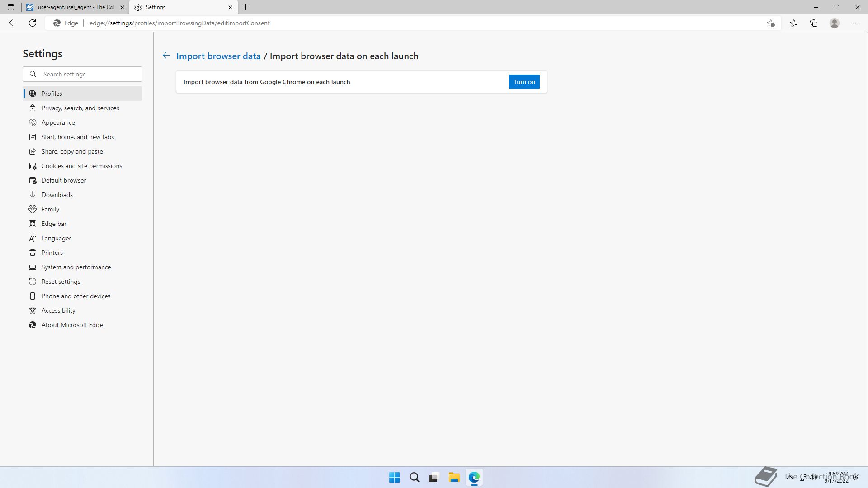Refresh the current Settings page
868x488 pixels.
pyautogui.click(x=33, y=23)
